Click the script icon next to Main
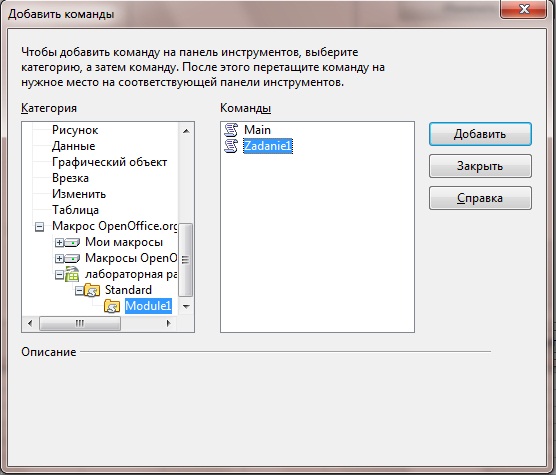The width and height of the screenshot is (556, 475). click(x=231, y=130)
